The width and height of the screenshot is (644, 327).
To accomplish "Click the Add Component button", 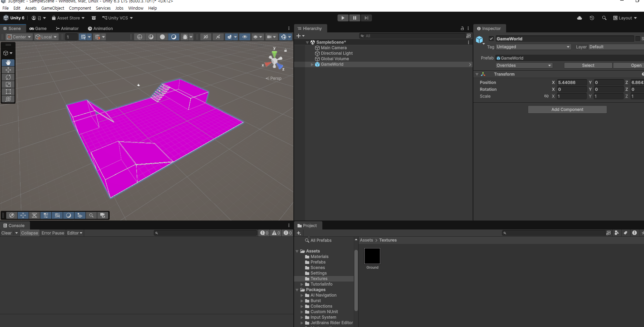I will (567, 110).
